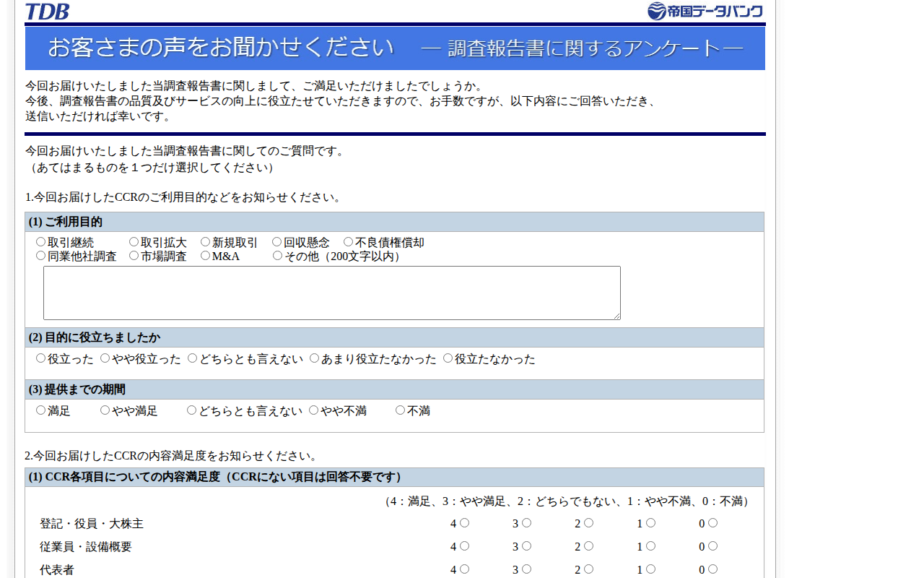Rate 登記・役員・大株主 as 0
Screen dimensions: 924x578
click(712, 522)
